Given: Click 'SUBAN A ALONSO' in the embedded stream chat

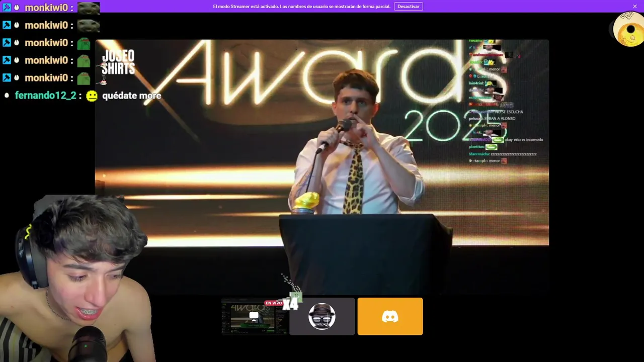Looking at the screenshot, I should point(499,119).
